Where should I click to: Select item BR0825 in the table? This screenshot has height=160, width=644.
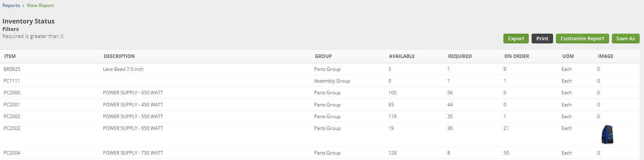pos(12,69)
